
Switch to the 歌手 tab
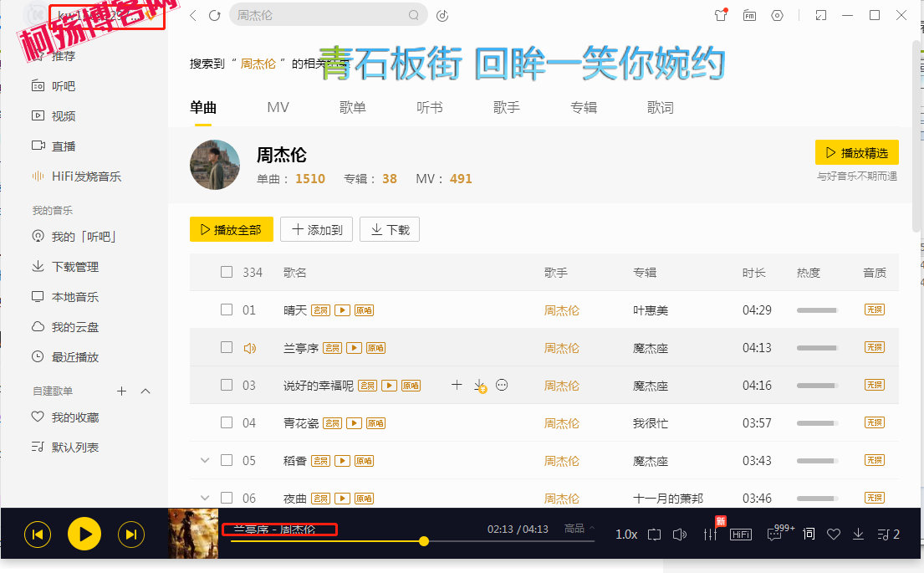(x=507, y=107)
